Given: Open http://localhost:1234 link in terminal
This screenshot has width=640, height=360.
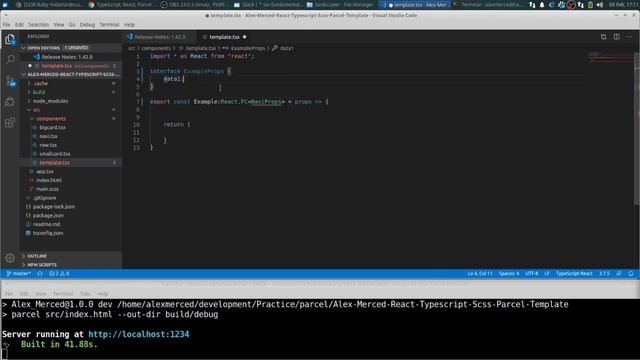Looking at the screenshot, I should [139, 334].
